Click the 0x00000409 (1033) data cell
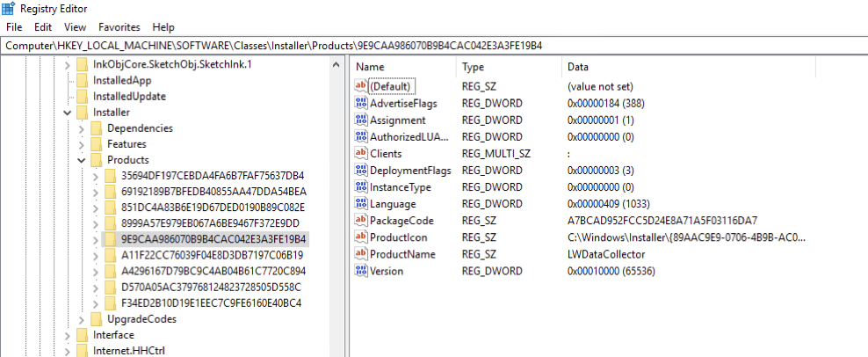The width and height of the screenshot is (868, 357). (608, 203)
